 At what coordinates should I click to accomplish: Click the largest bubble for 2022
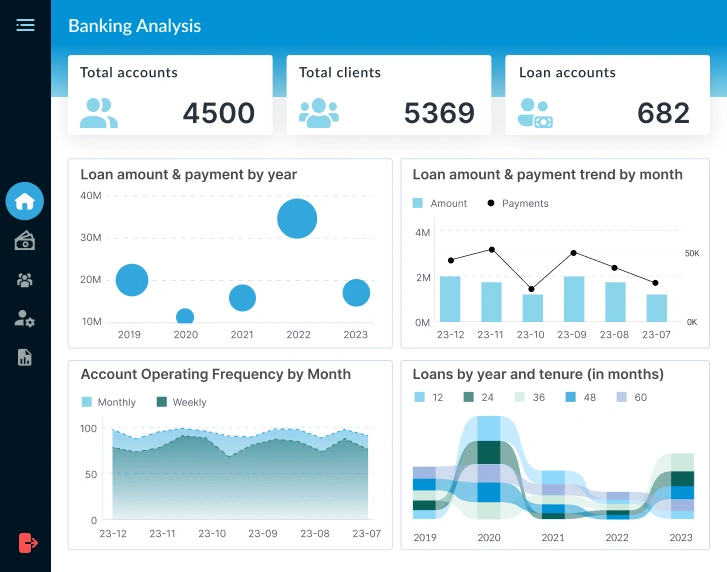297,218
